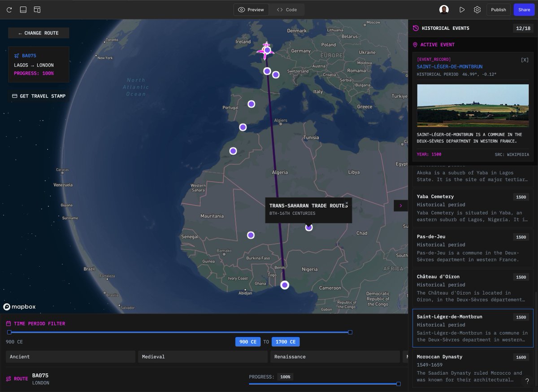Open the Moroccan Dynasty event card

coord(473,368)
